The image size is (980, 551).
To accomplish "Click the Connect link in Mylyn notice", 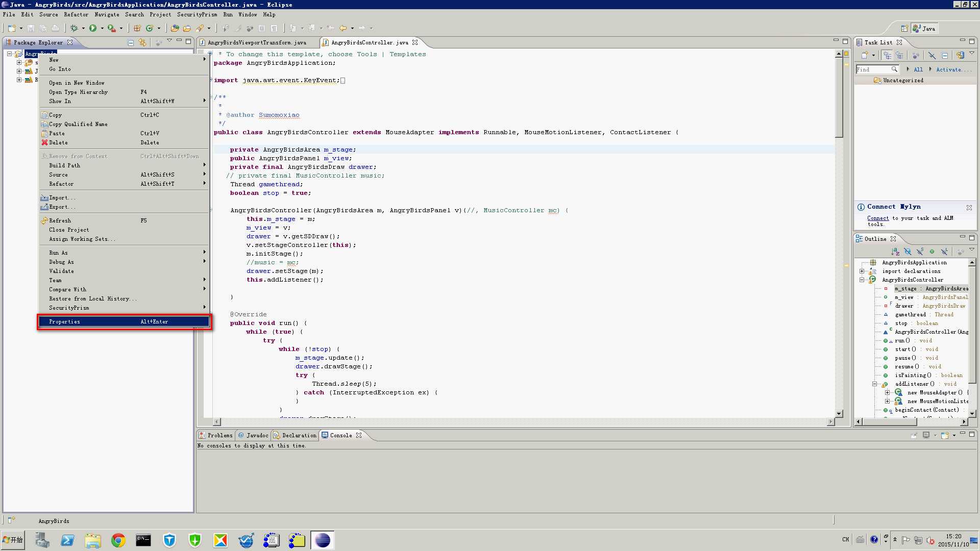I will coord(878,218).
